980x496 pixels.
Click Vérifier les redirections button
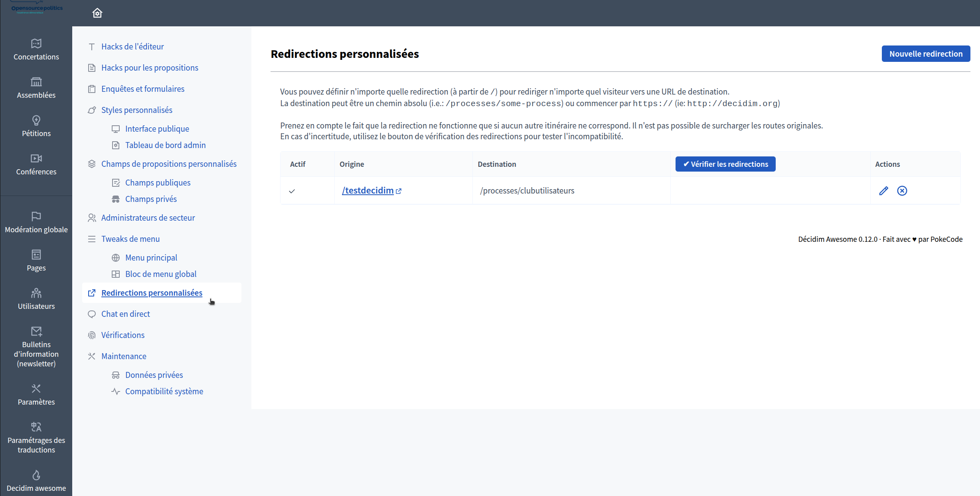(x=725, y=164)
